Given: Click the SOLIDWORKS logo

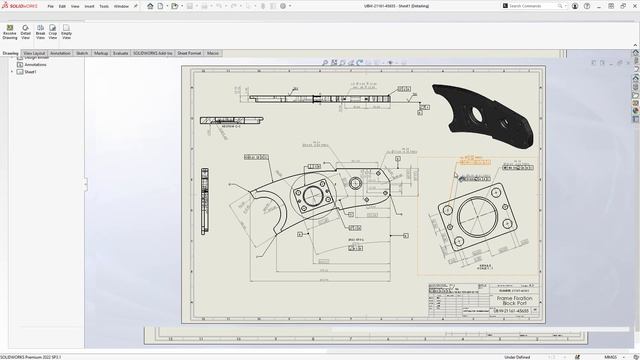Looking at the screenshot, I should coord(20,6).
